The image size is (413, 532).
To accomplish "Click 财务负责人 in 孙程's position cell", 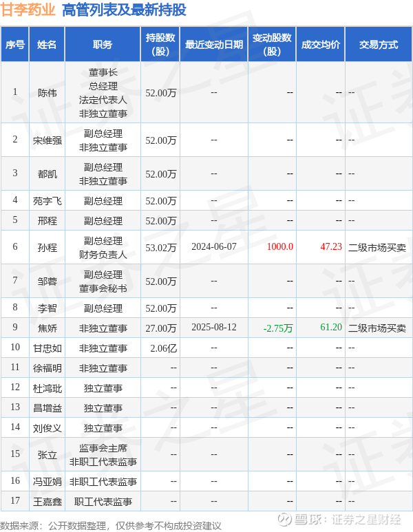I will coord(103,255).
